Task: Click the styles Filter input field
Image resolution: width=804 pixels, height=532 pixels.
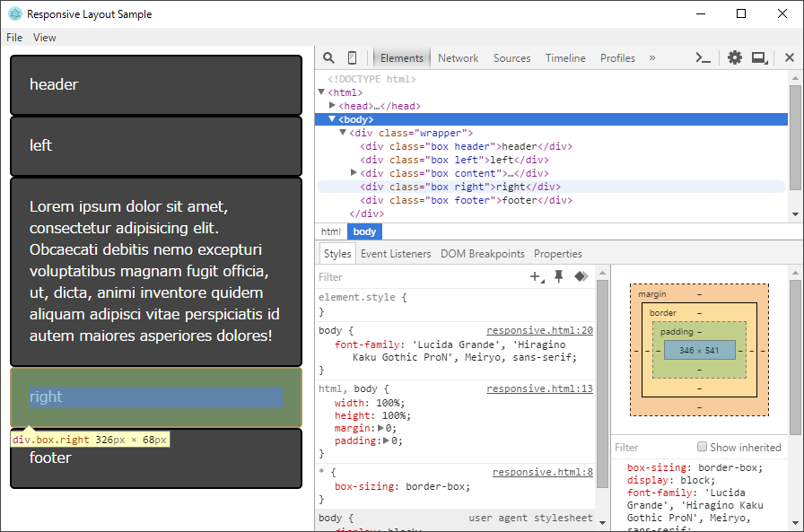Action: pyautogui.click(x=421, y=277)
